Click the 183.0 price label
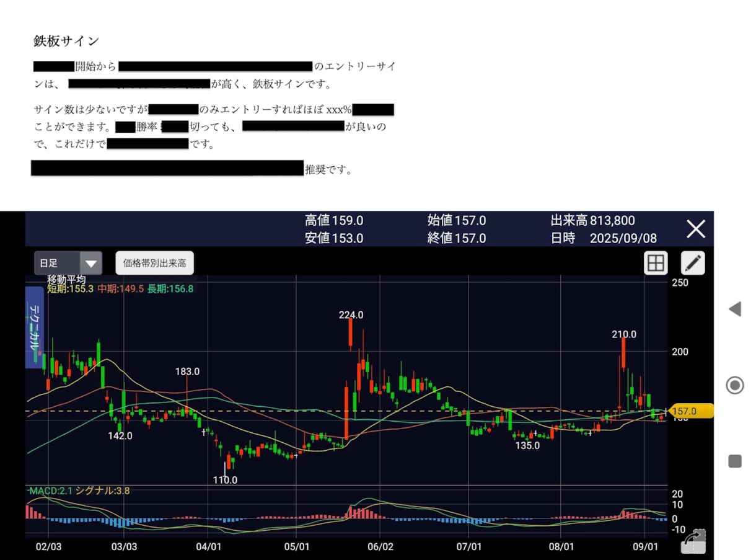 pyautogui.click(x=187, y=371)
